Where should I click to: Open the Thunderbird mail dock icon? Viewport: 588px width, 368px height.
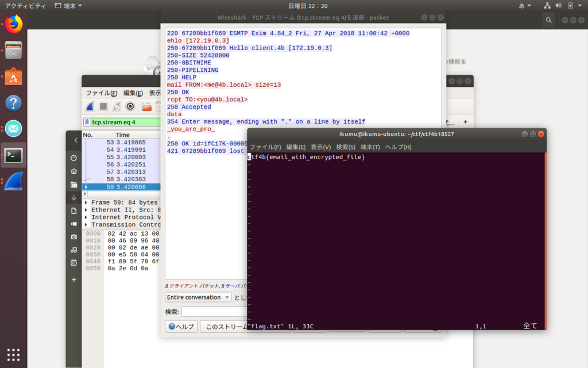14,129
